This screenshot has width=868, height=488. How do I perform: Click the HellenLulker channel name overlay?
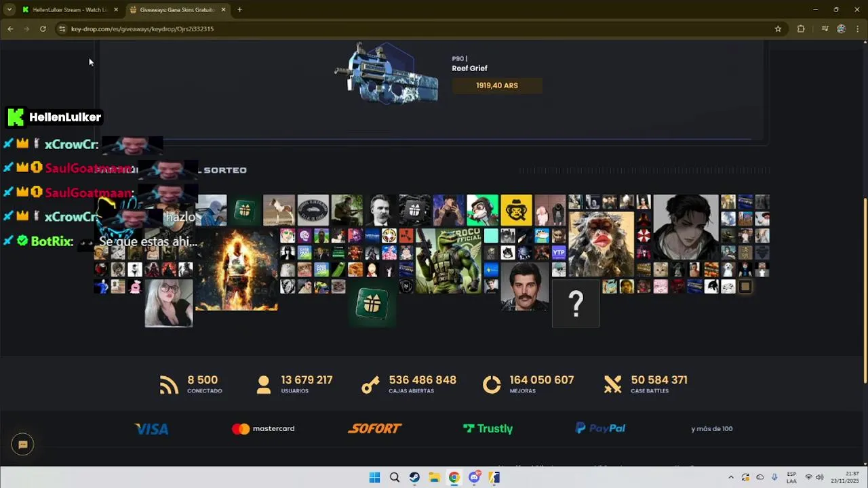tap(65, 117)
